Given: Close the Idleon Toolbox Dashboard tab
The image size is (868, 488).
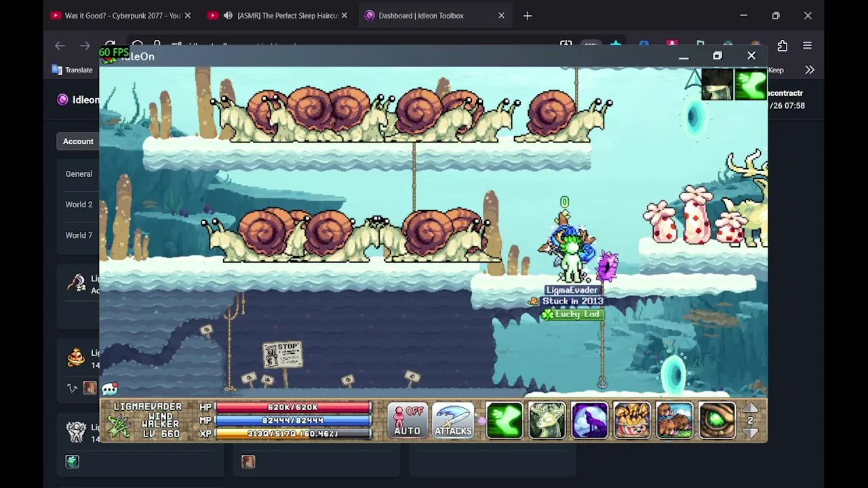Looking at the screenshot, I should 501,16.
